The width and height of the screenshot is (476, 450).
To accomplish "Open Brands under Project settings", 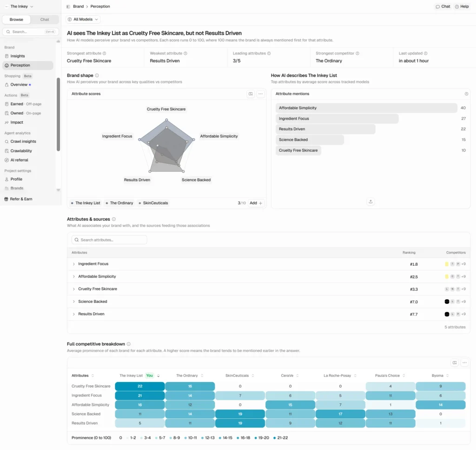I will [x=17, y=188].
